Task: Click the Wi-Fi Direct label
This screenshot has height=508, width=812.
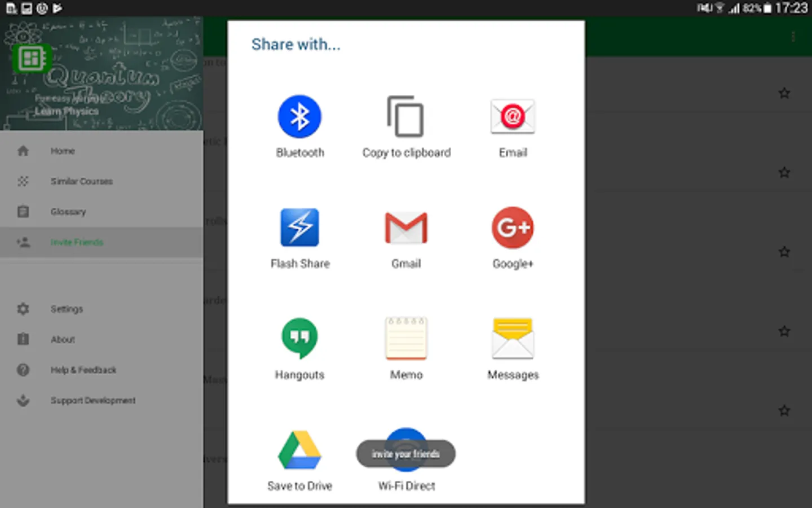Action: 407,486
